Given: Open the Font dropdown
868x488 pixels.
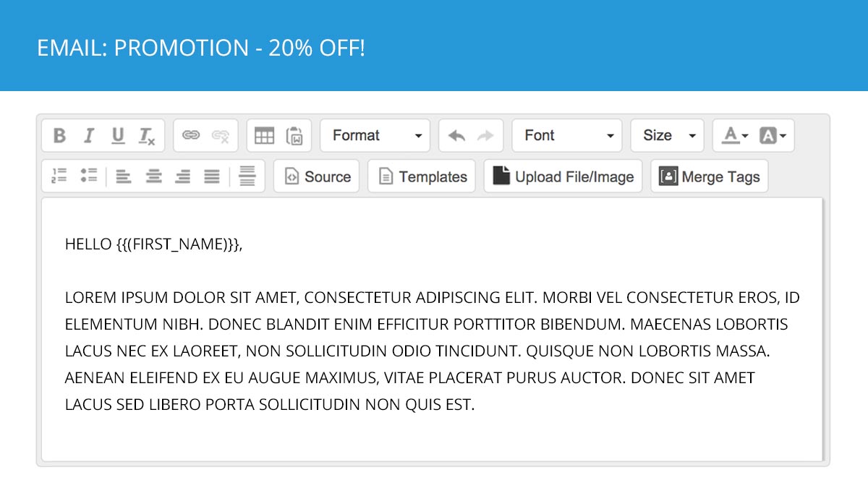Looking at the screenshot, I should tap(567, 135).
